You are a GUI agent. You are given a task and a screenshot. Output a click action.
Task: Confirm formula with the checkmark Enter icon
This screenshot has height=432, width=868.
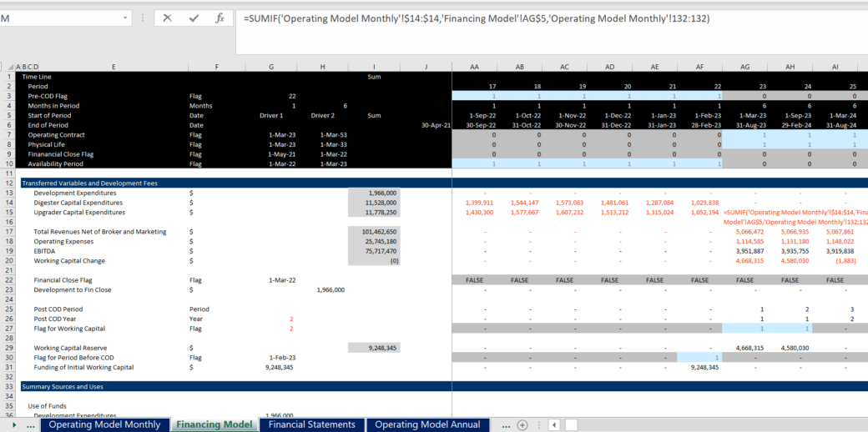tap(194, 18)
